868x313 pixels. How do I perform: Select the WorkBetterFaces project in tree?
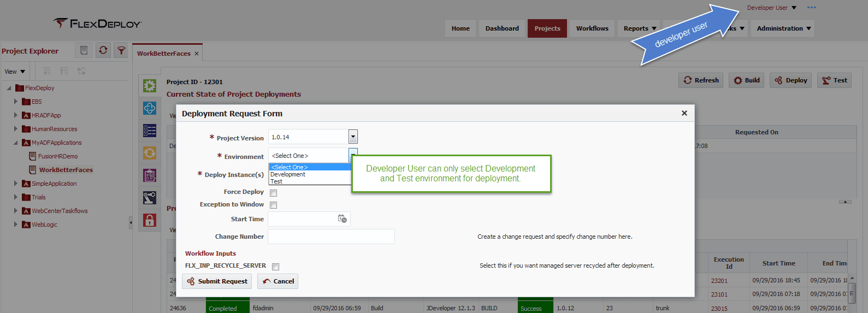[66, 170]
